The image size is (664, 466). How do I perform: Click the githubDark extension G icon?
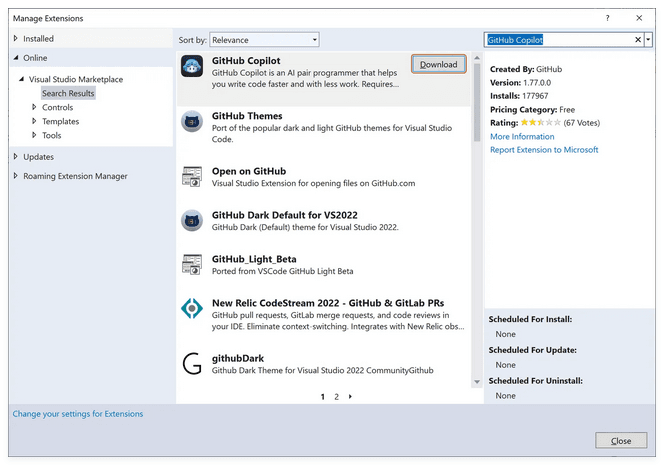(192, 363)
